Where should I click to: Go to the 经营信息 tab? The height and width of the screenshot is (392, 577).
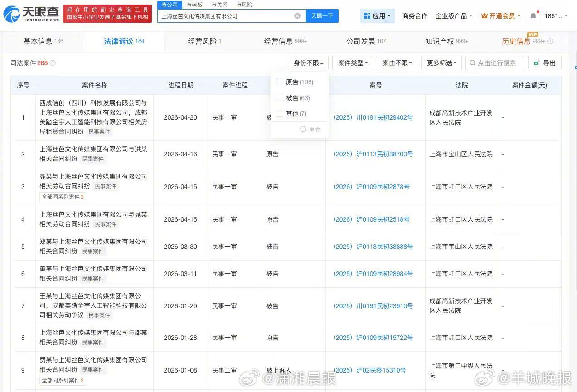(285, 41)
